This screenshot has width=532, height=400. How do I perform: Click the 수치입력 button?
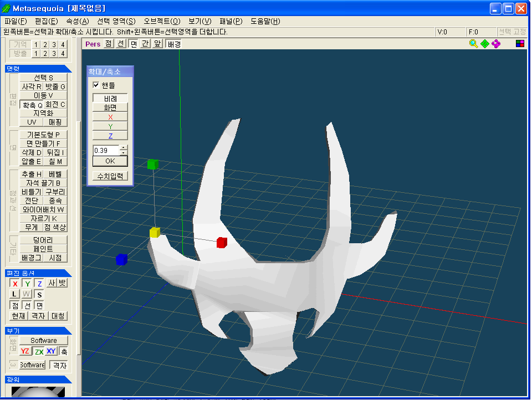tap(110, 176)
